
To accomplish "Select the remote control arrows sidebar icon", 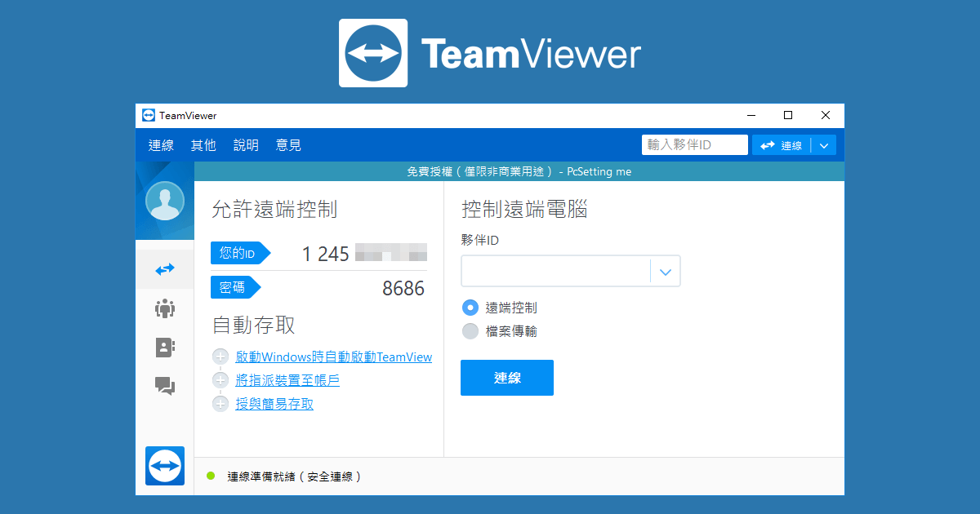I will point(165,268).
